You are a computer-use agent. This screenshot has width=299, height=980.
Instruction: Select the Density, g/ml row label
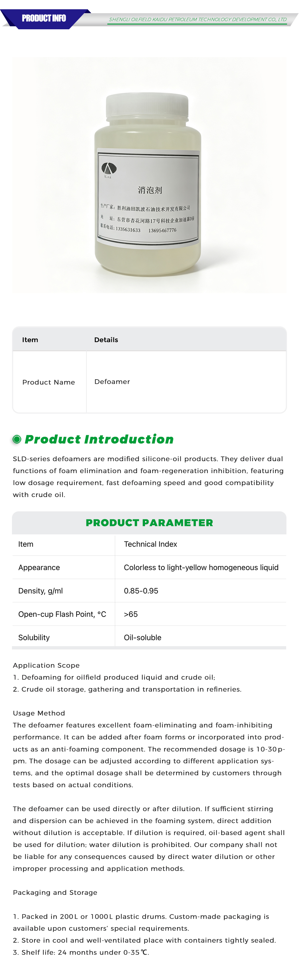(x=40, y=591)
